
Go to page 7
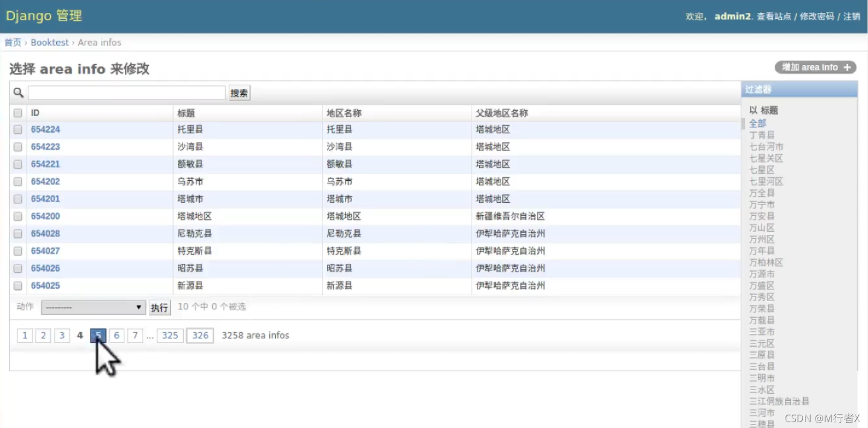pos(135,335)
